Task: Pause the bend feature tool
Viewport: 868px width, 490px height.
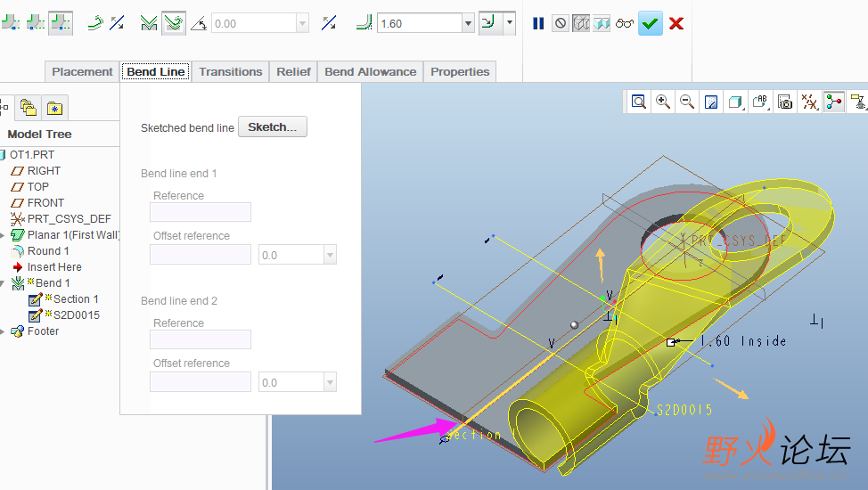Action: coord(538,24)
